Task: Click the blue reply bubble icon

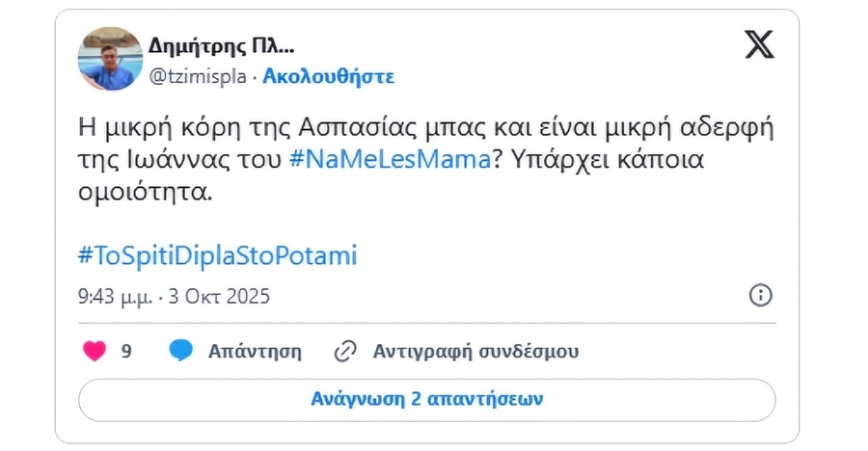Action: pos(181,352)
